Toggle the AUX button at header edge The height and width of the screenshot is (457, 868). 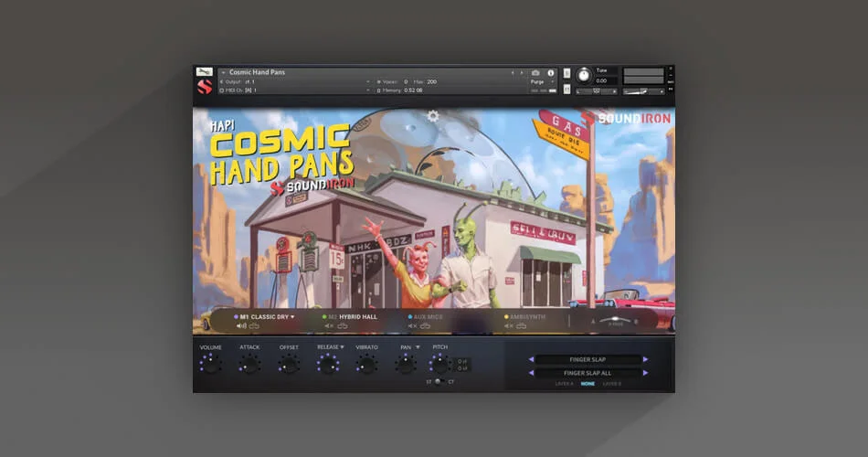[x=671, y=82]
